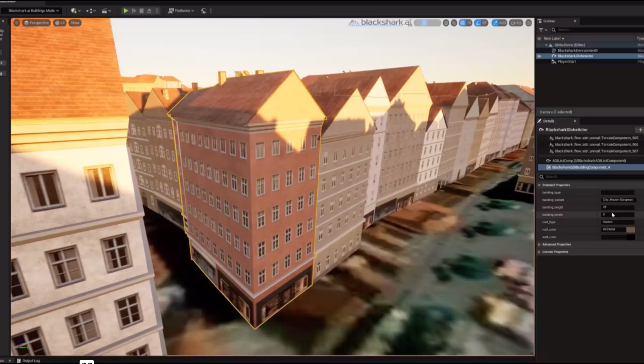Open the Platforms dropdown

tap(181, 11)
